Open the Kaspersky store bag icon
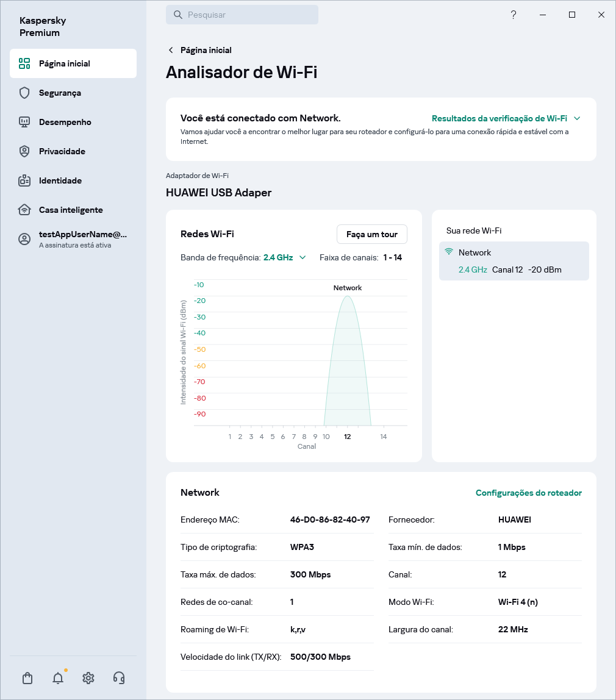Screen dimensions: 616x700 coord(27,678)
